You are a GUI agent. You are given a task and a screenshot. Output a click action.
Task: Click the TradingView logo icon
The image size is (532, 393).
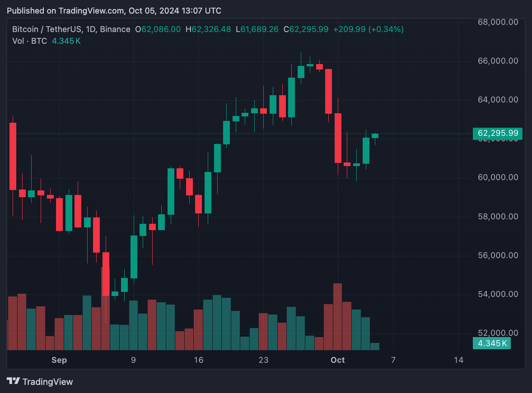point(13,381)
